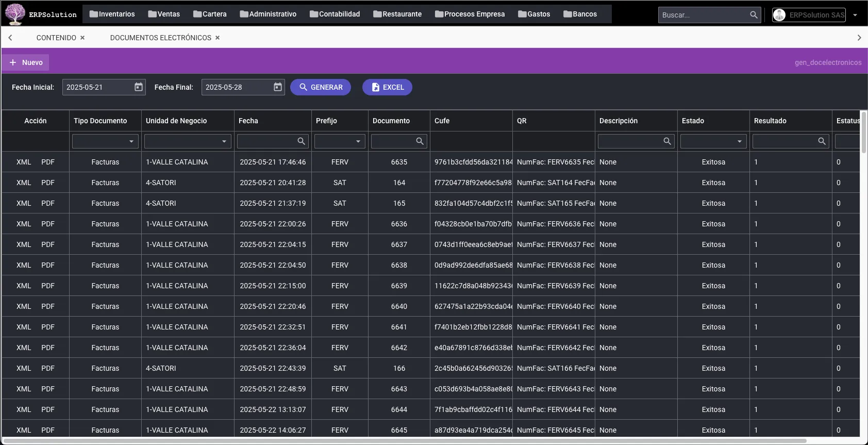Open the Tipo Documento filter dropdown
Image resolution: width=868 pixels, height=445 pixels.
point(131,141)
